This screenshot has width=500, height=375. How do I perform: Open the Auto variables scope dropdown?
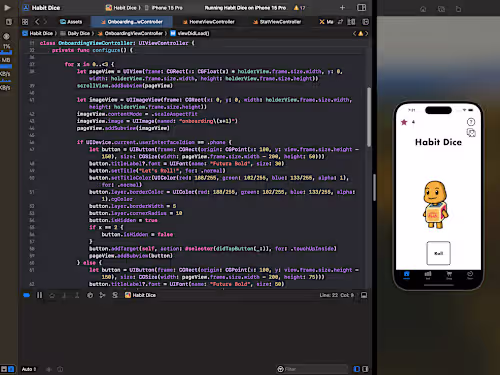(29, 369)
